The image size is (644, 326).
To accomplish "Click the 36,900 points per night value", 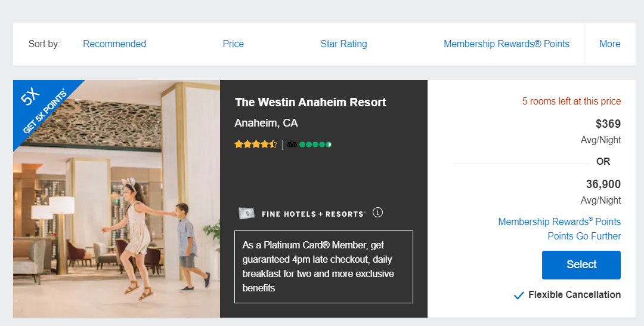I will [603, 184].
